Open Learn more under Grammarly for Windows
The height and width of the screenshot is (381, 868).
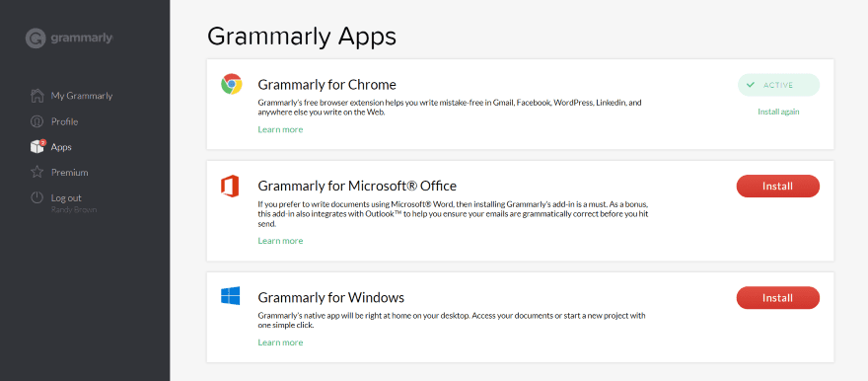coord(280,343)
